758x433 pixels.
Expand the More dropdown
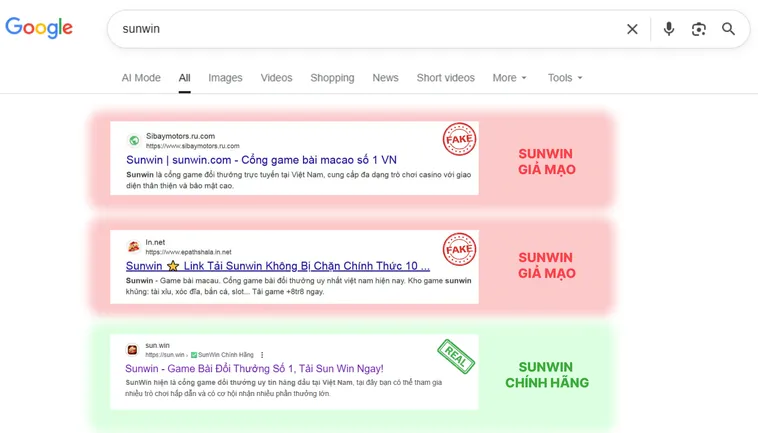point(510,78)
